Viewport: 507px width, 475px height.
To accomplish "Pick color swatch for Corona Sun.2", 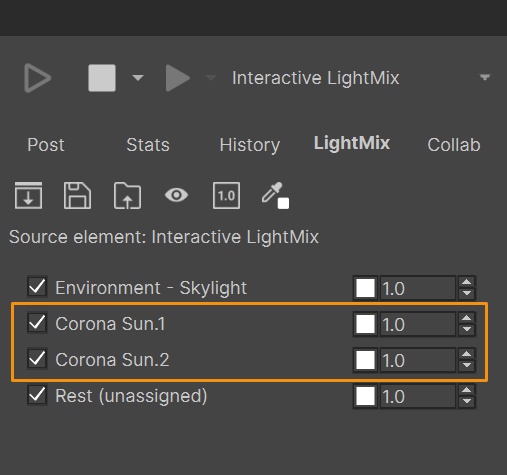I will point(365,360).
